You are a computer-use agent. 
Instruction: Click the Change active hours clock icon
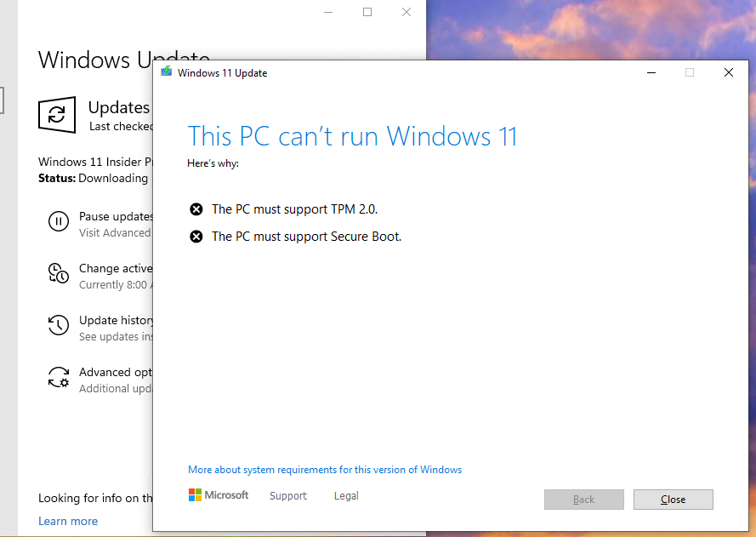pyautogui.click(x=58, y=273)
